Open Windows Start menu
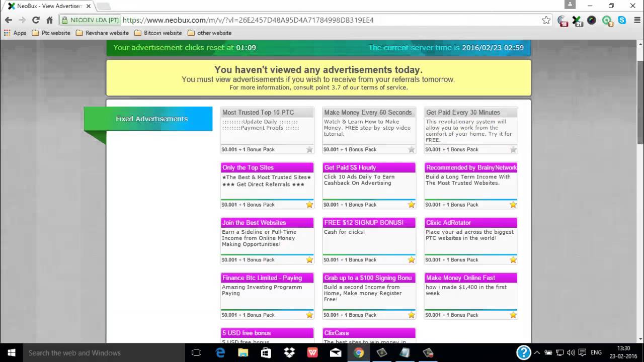The height and width of the screenshot is (362, 644). point(12,353)
